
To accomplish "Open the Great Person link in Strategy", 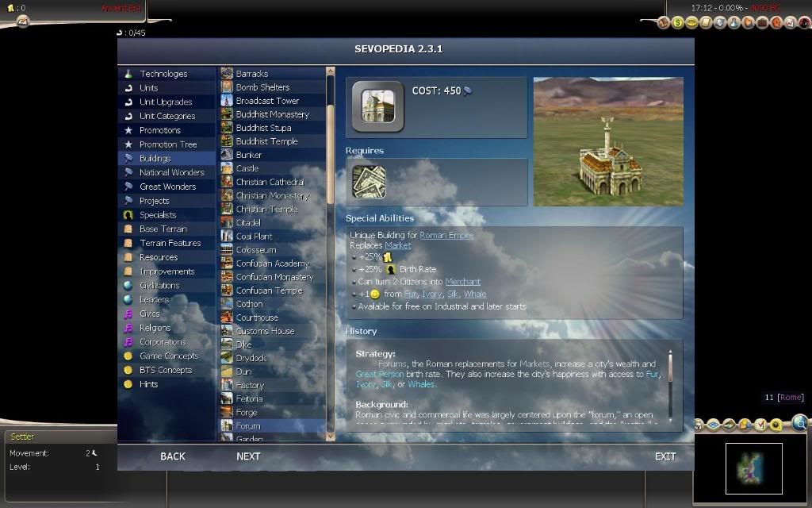I will click(x=380, y=374).
